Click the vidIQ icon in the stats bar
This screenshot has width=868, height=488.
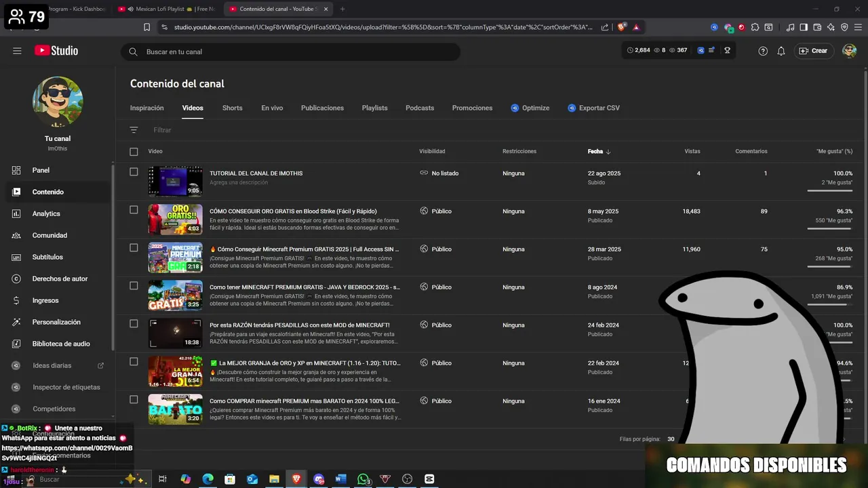tap(701, 50)
